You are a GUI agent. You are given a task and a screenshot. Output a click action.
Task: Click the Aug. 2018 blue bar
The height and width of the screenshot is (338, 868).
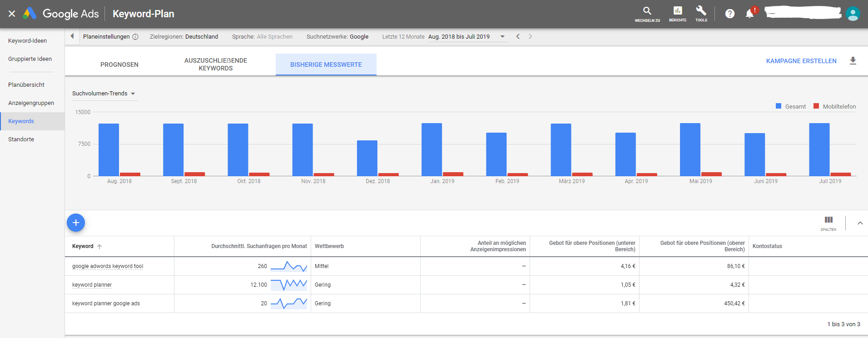click(109, 150)
